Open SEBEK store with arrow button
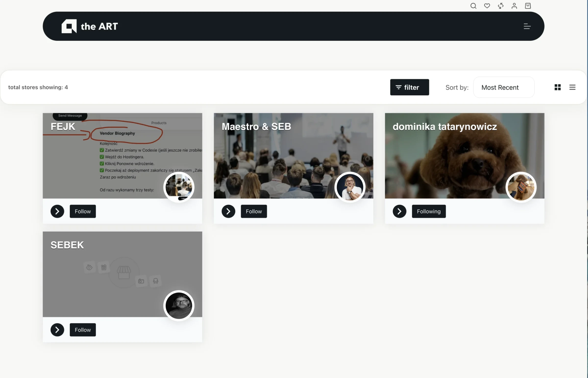This screenshot has width=588, height=378. point(57,330)
